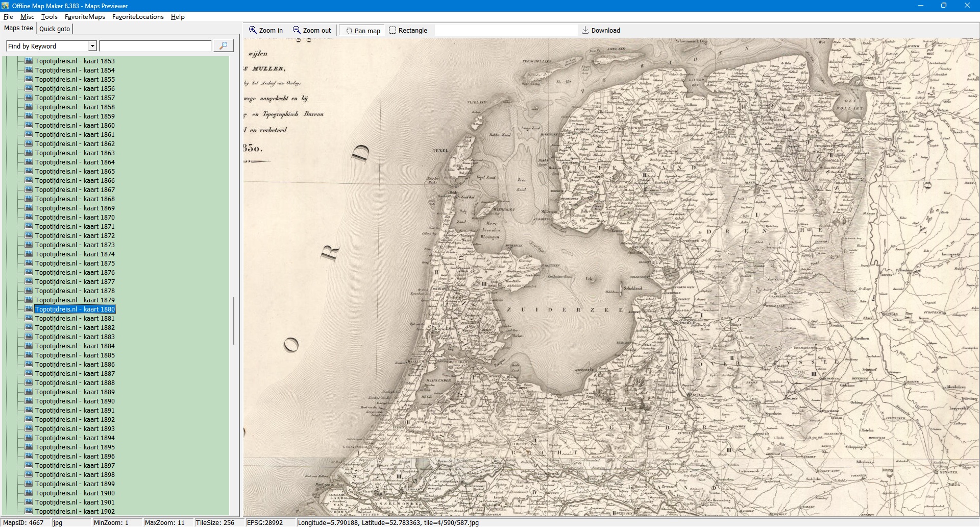The width and height of the screenshot is (980, 527).
Task: Open the FavoriteMaps menu
Action: tap(85, 17)
